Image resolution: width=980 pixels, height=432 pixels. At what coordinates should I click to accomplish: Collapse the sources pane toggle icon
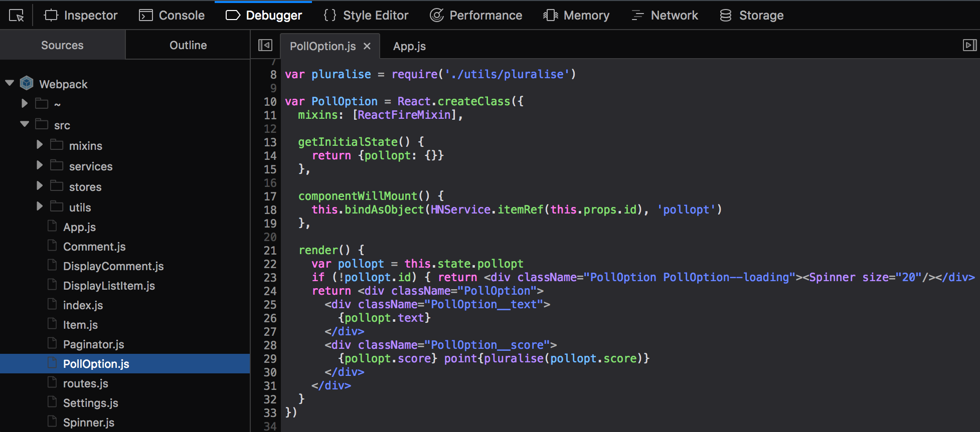(x=265, y=45)
